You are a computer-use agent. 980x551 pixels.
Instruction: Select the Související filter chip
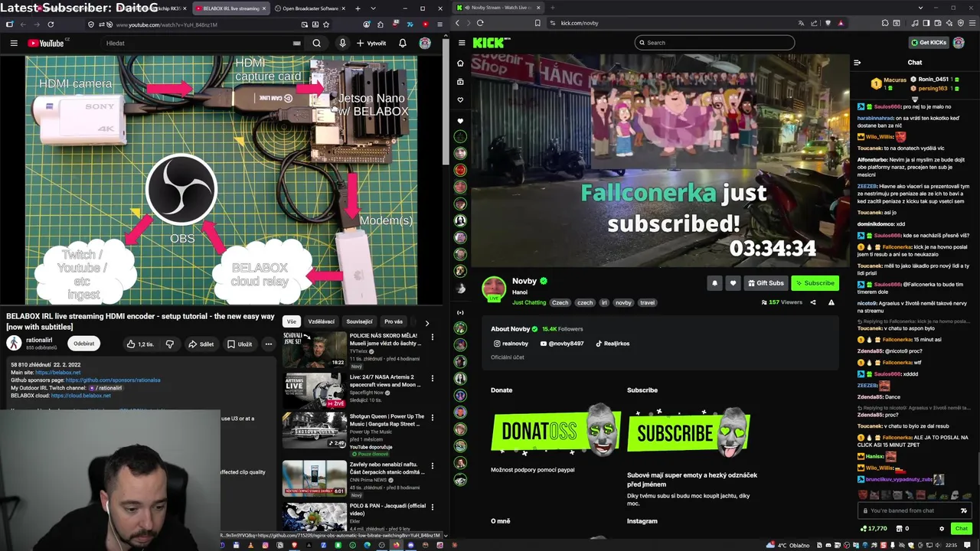(x=359, y=321)
